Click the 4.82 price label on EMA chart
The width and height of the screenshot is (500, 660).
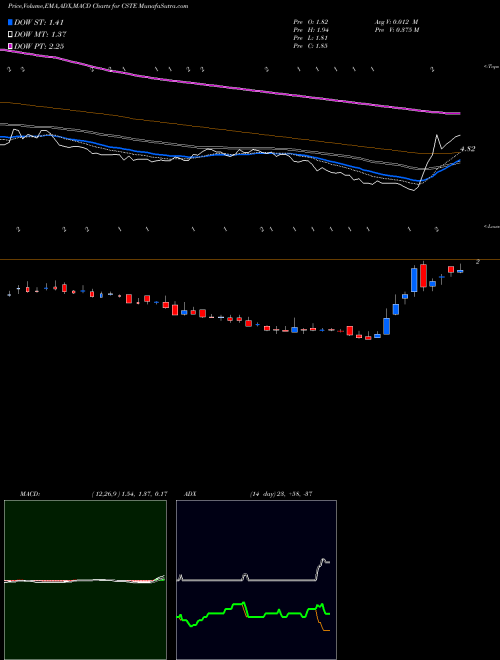click(x=467, y=149)
